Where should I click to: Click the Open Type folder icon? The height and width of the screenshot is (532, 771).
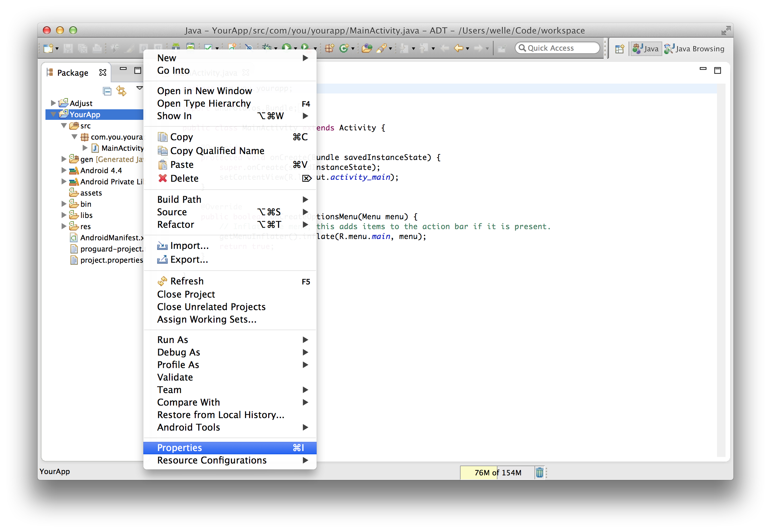click(x=367, y=48)
